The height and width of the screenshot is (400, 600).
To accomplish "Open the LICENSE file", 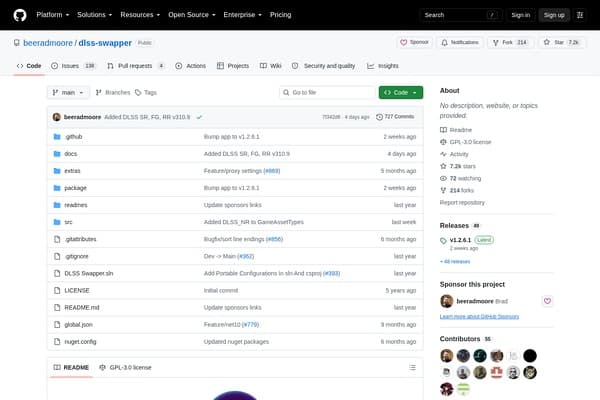I will (77, 290).
